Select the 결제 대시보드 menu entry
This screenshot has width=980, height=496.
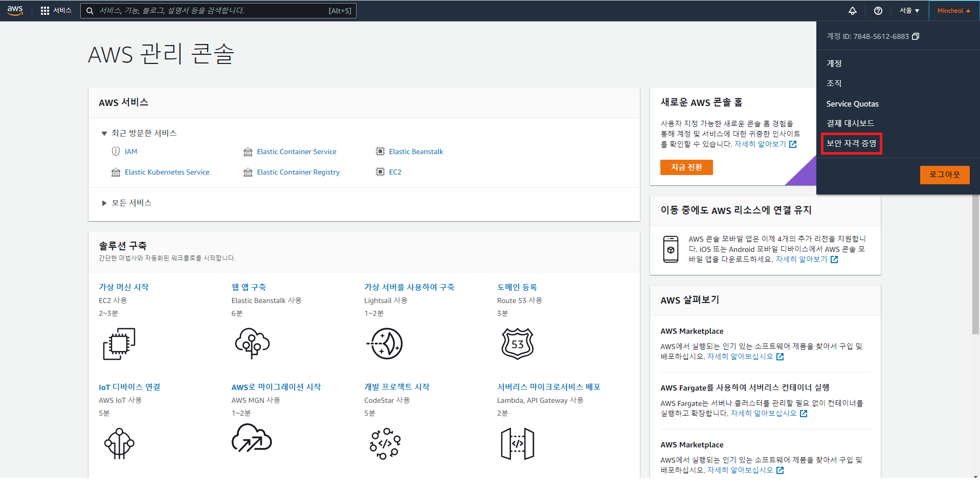850,123
